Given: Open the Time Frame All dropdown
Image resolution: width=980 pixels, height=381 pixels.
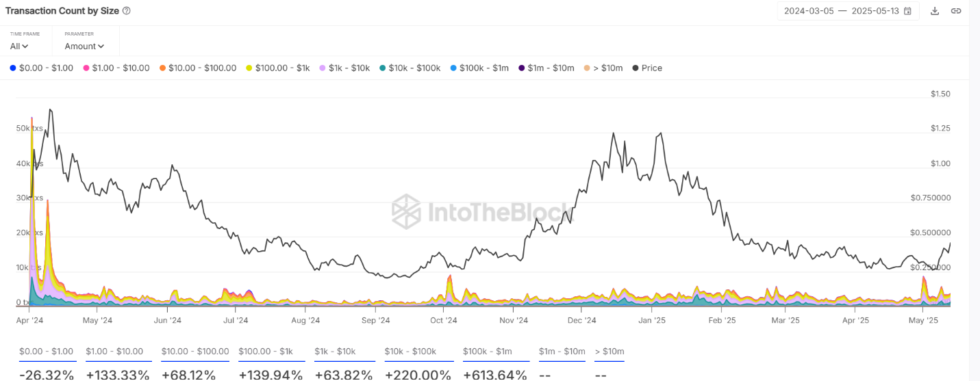Looking at the screenshot, I should click(19, 46).
